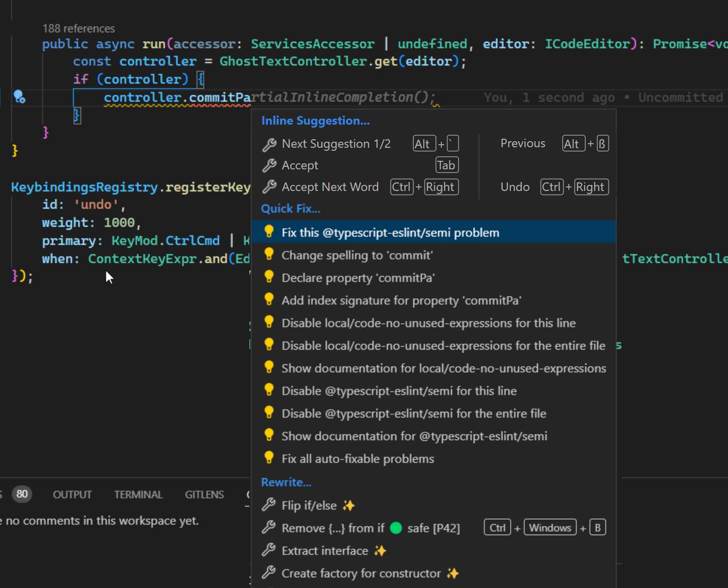Disable local/code-no-unused-expressions for this line

pyautogui.click(x=428, y=323)
